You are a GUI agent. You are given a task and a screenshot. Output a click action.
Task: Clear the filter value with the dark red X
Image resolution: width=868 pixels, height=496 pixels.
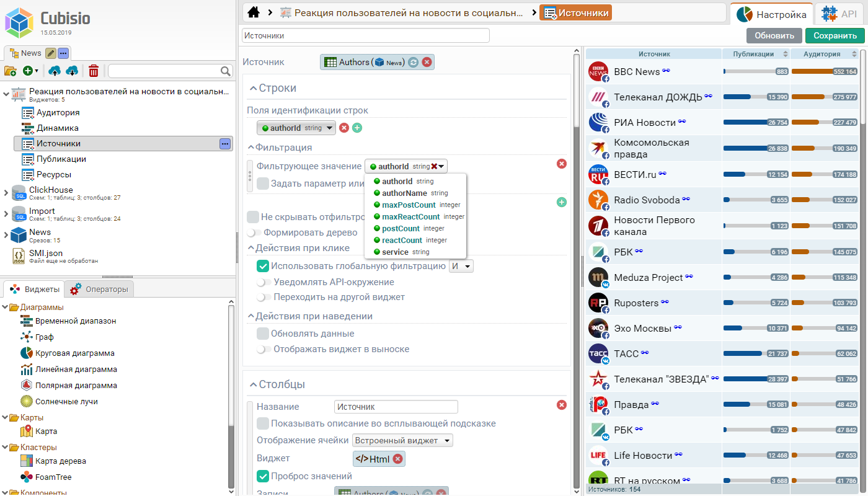coord(434,166)
